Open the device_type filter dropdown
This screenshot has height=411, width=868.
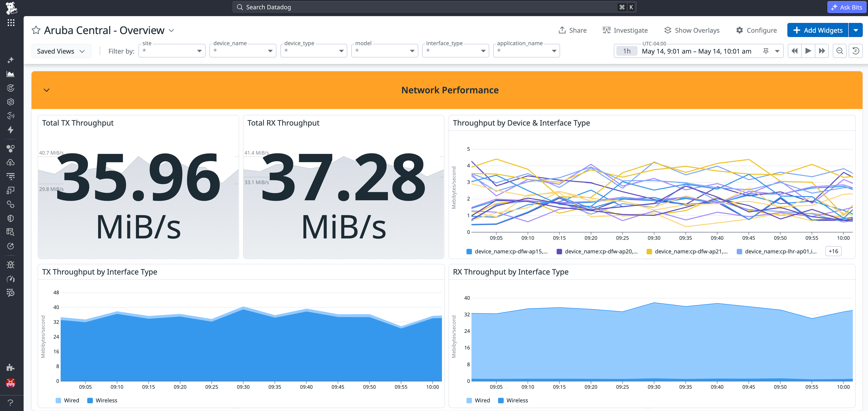click(x=314, y=51)
